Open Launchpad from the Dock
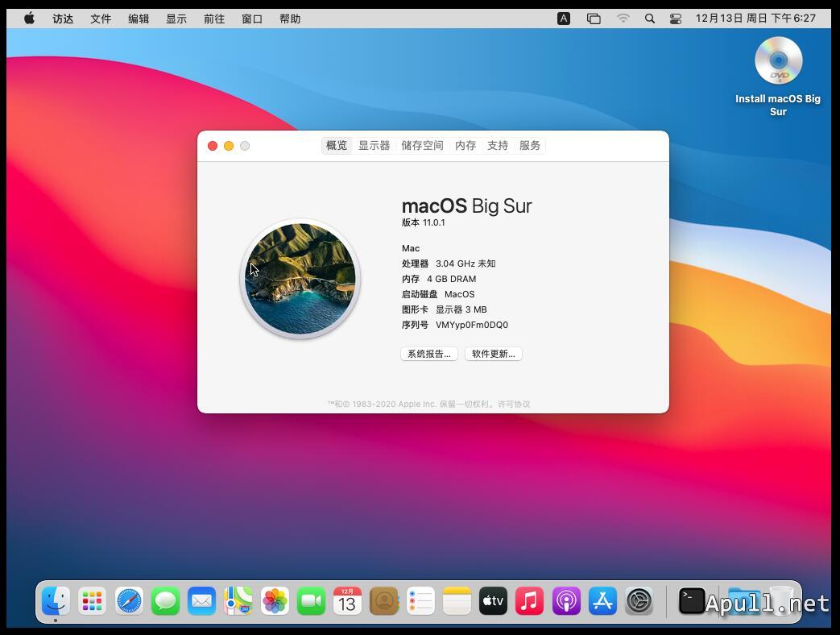Viewport: 840px width, 635px height. (92, 600)
